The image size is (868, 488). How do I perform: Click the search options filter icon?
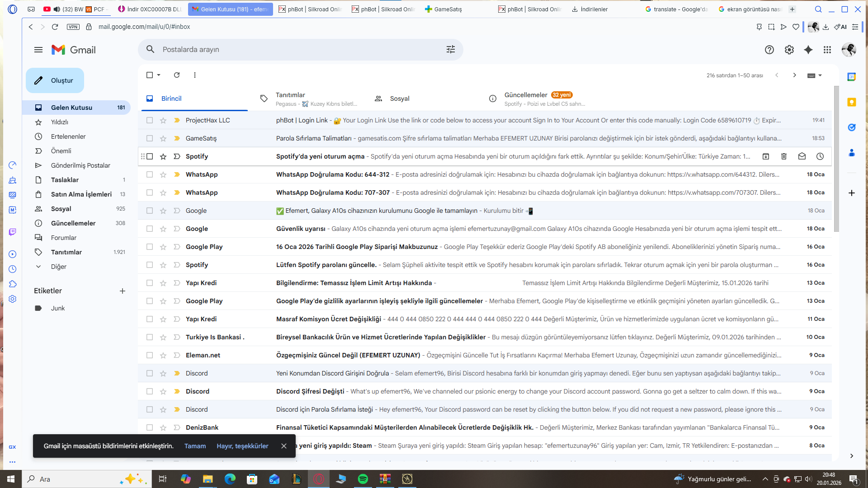[x=451, y=50]
